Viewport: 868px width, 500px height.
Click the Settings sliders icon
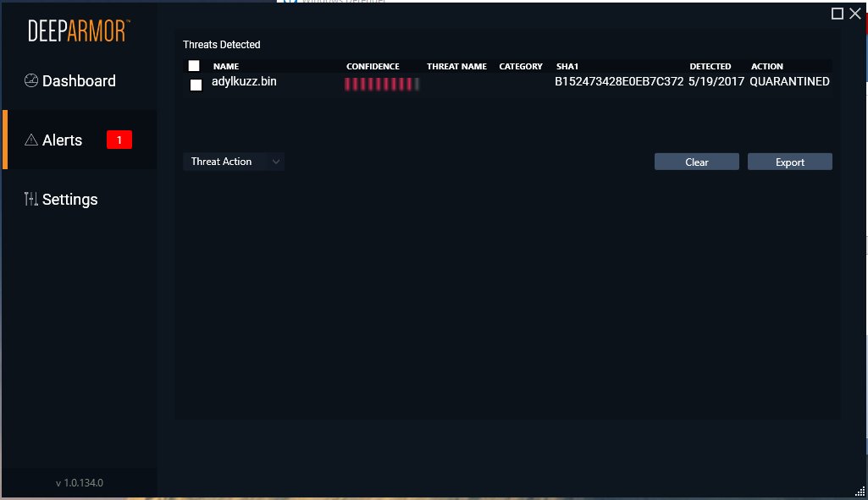point(31,199)
